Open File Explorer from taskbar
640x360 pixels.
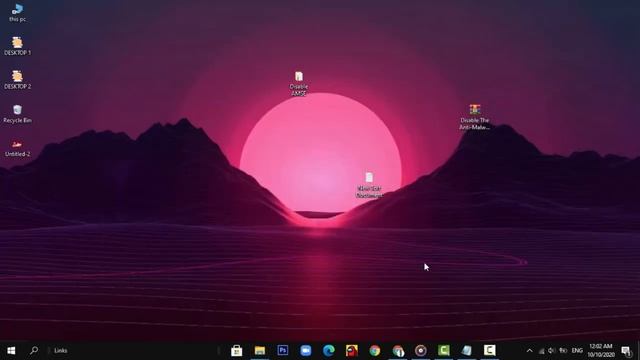point(260,350)
